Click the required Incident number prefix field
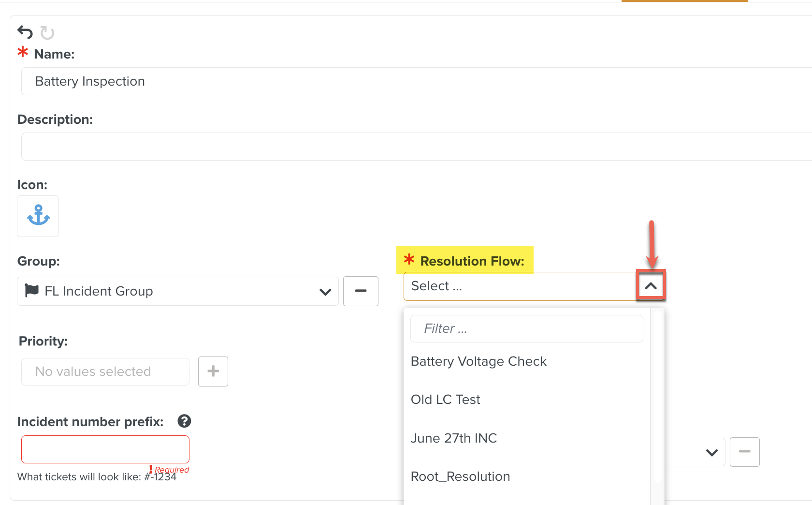Image resolution: width=812 pixels, height=505 pixels. point(104,449)
